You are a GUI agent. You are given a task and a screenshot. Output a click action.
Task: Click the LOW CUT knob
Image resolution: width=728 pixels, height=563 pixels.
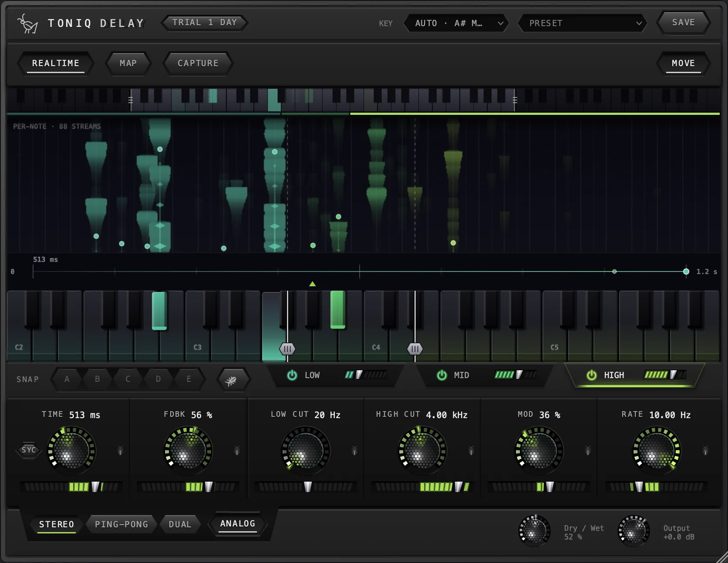point(306,450)
